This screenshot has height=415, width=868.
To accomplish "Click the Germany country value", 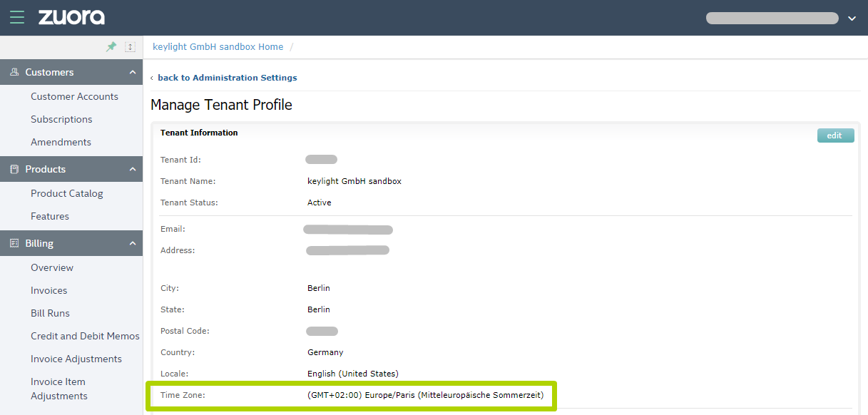I will (x=325, y=352).
